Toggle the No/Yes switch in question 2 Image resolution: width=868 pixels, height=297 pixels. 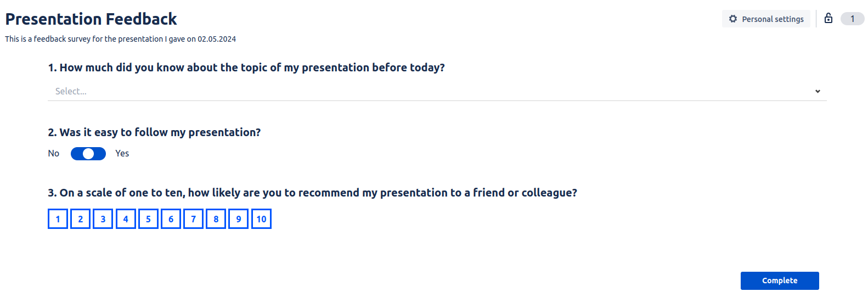coord(88,154)
